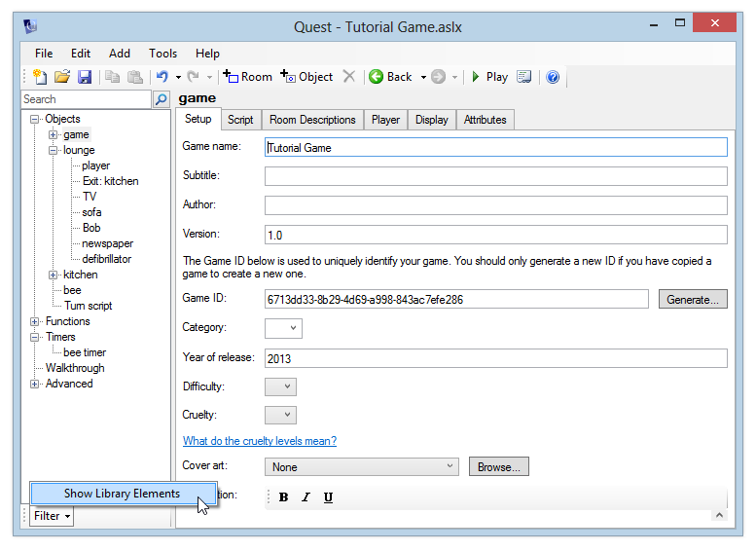
Task: Open the Difficulty dropdown
Action: point(280,386)
